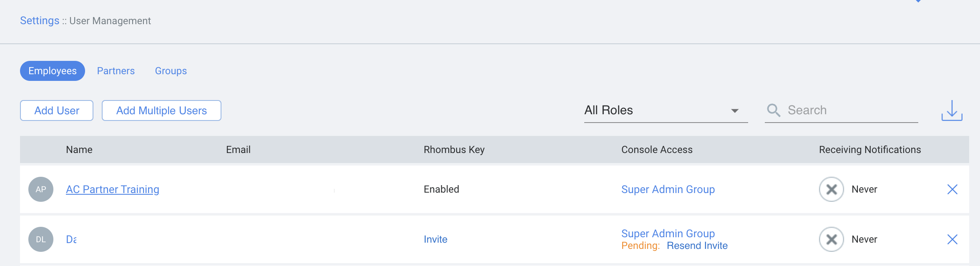Viewport: 980px width, 266px height.
Task: Remove the AC Partner Training user row
Action: pyautogui.click(x=953, y=189)
